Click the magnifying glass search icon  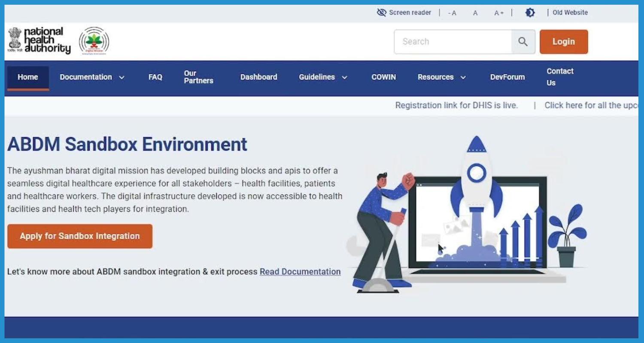(523, 42)
